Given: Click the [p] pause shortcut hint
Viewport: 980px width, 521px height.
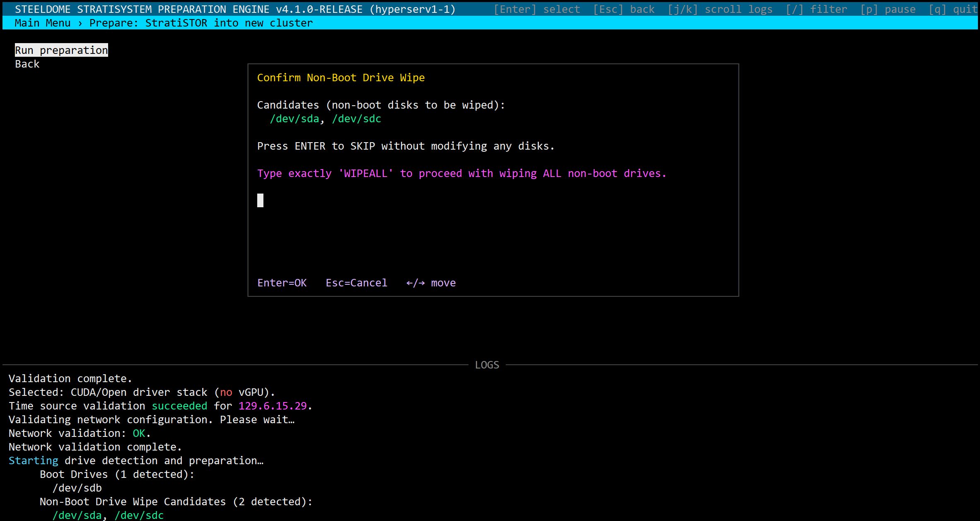Looking at the screenshot, I should point(888,9).
